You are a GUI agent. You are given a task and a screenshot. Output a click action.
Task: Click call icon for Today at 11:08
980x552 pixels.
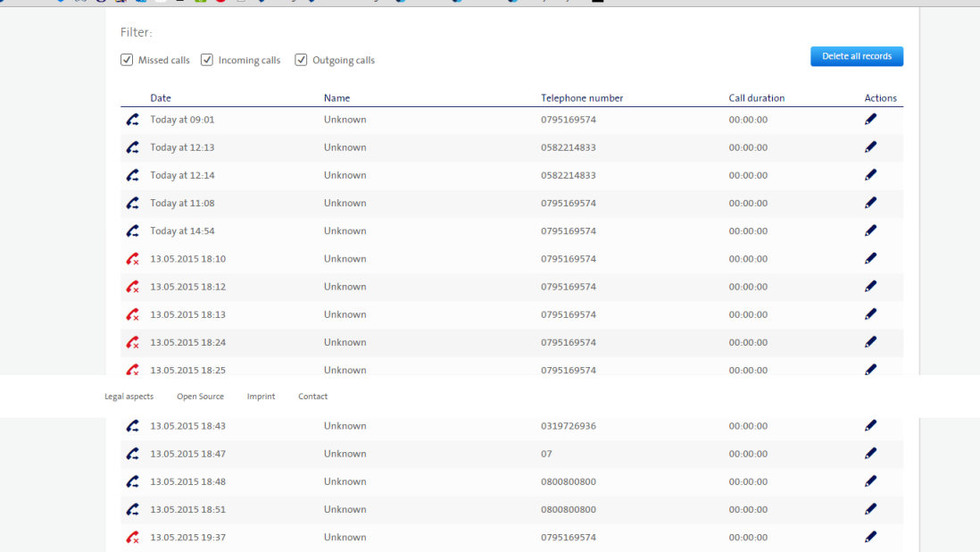click(132, 203)
